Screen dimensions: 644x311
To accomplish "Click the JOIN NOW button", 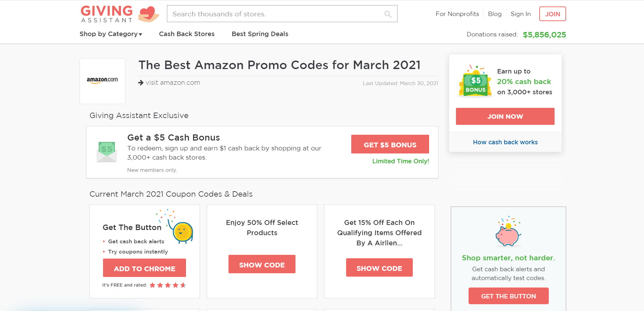I will click(x=505, y=116).
